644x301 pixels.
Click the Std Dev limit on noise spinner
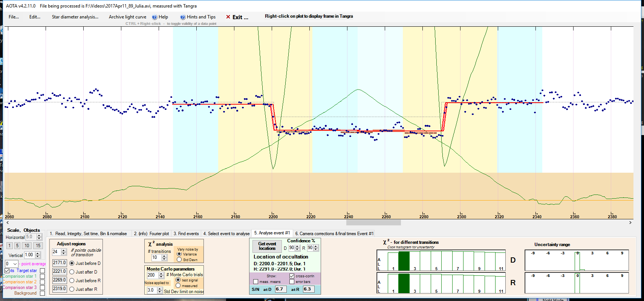coord(159,290)
